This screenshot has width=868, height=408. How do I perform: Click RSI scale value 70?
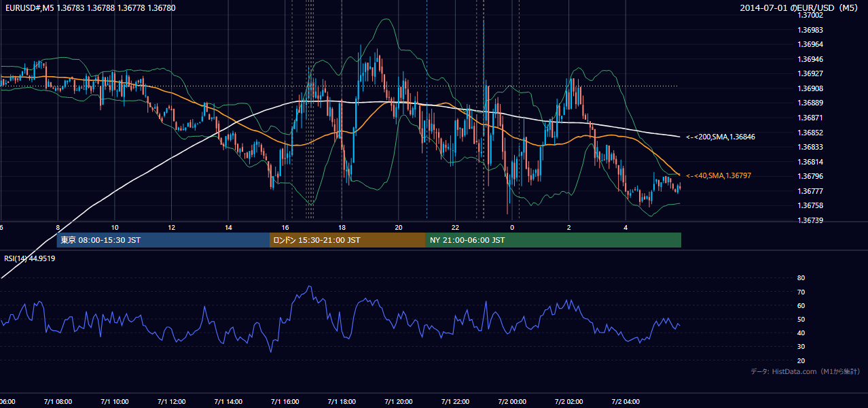[801, 292]
